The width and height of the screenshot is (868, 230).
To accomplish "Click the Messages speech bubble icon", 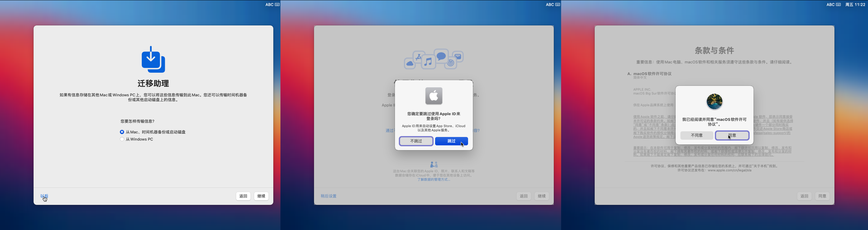I will point(441,56).
